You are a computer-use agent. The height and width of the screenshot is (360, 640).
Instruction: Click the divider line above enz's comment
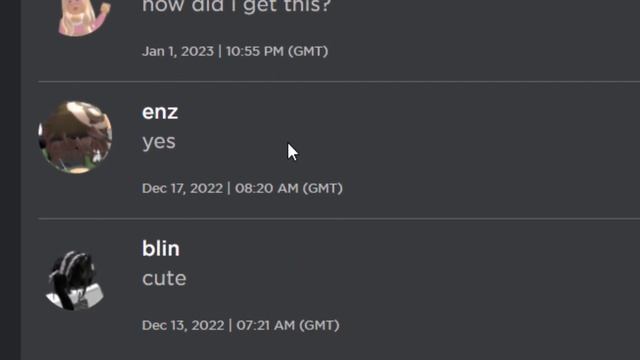[339, 82]
